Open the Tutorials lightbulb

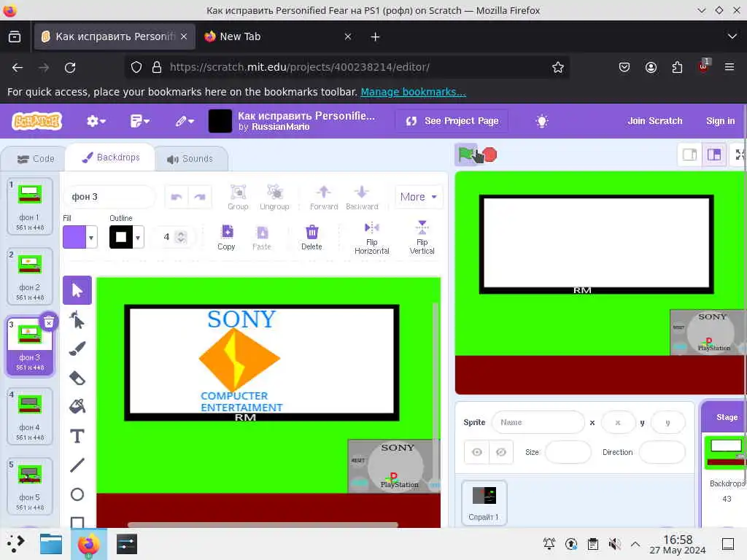pos(542,121)
